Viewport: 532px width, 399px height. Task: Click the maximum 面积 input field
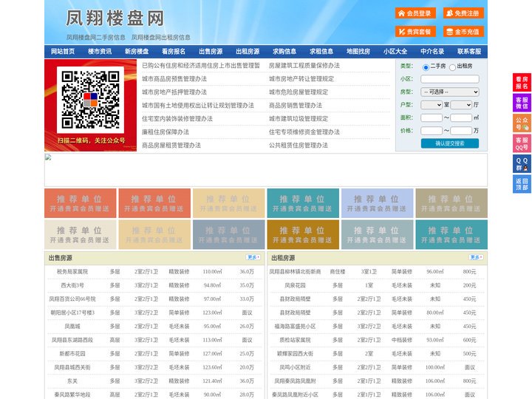pyautogui.click(x=461, y=117)
